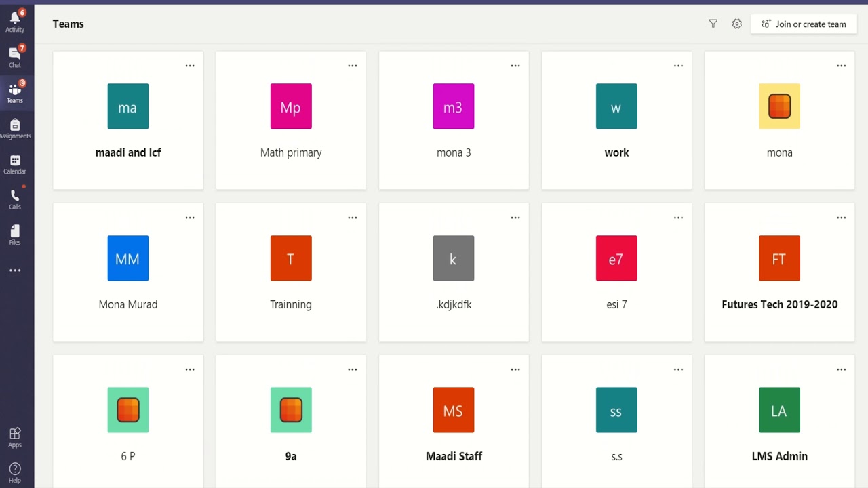Open the 9a team avatar
Viewport: 868px width, 488px height.
click(291, 410)
